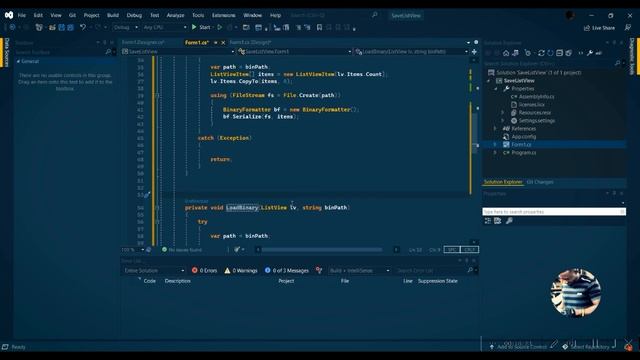Screen dimensions: 640x360
Task: Open the Debug menu
Action: coord(134,15)
